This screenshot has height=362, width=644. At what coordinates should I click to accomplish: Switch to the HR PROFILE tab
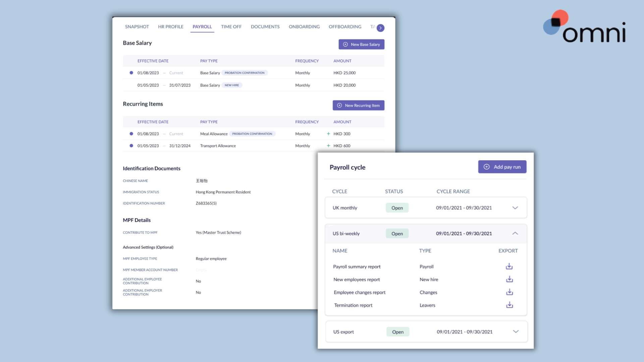pyautogui.click(x=171, y=27)
